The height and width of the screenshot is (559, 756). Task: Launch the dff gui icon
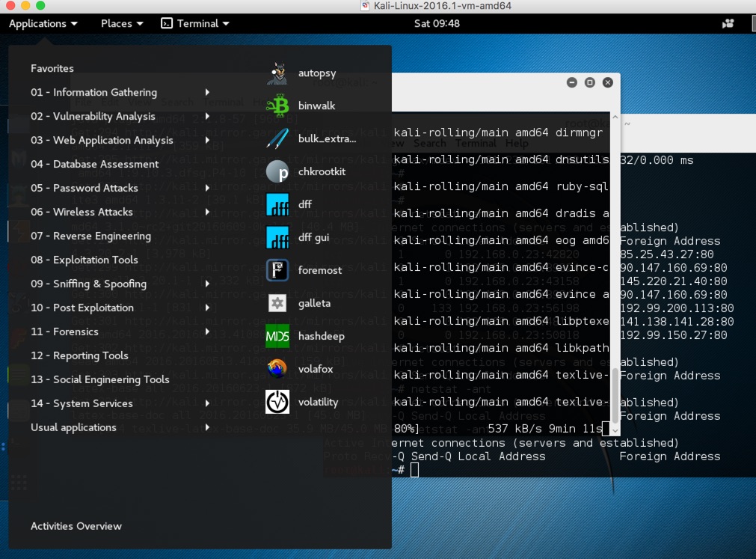coord(277,237)
